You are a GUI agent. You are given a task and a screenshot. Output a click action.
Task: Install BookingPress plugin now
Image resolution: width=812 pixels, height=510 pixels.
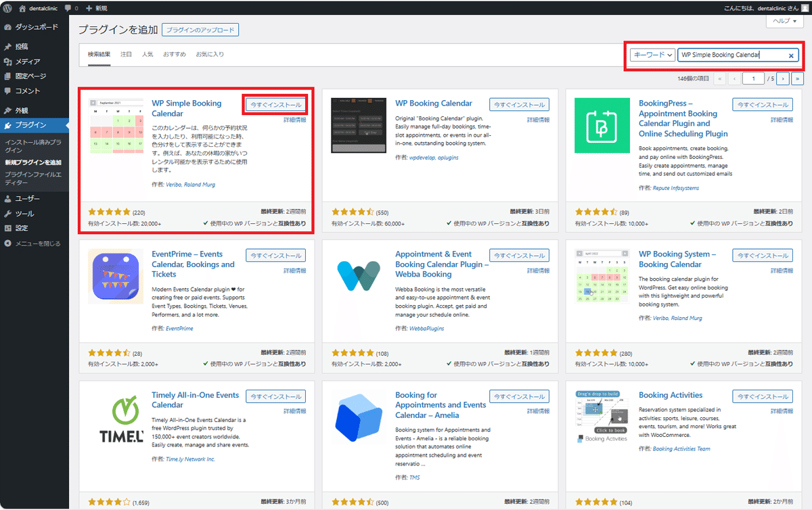763,105
